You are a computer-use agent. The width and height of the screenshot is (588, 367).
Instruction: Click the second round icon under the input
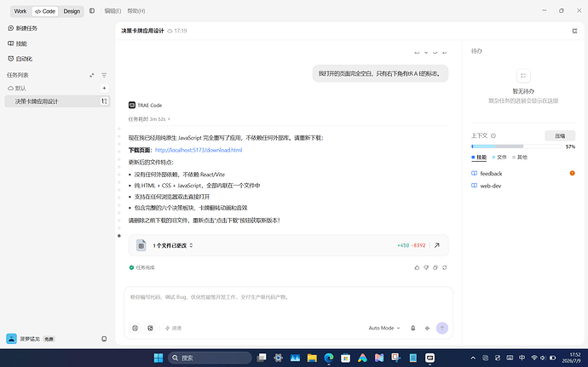pos(150,328)
